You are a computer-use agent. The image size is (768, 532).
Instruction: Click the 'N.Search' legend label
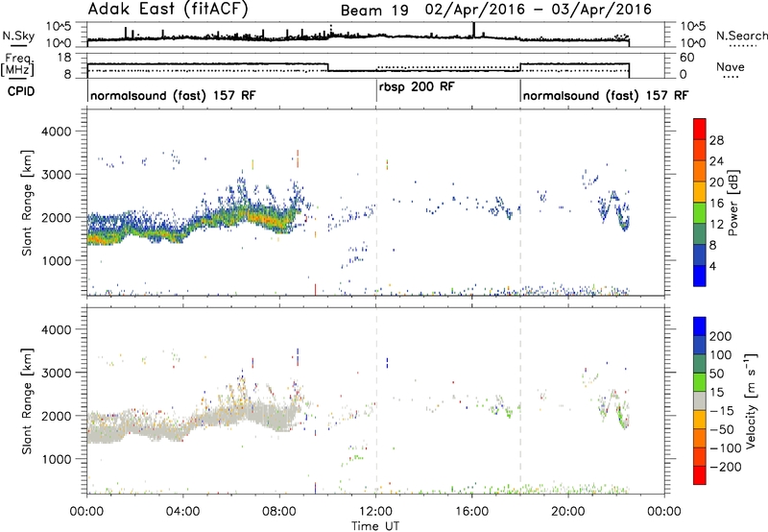coord(741,36)
